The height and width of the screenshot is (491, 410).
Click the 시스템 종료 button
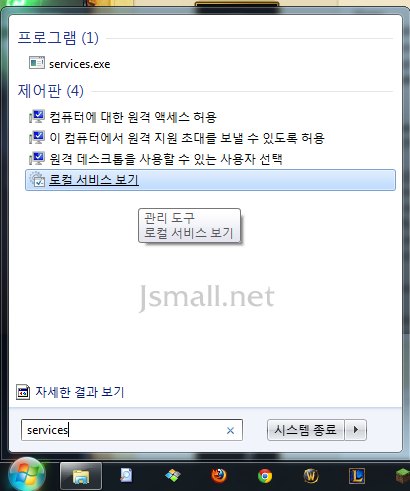(306, 430)
